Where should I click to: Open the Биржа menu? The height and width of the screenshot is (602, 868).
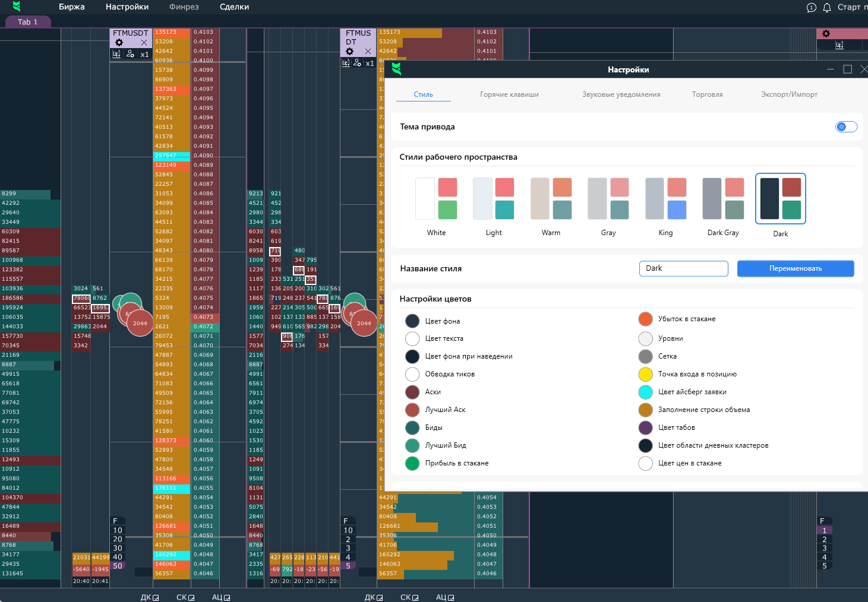coord(72,7)
